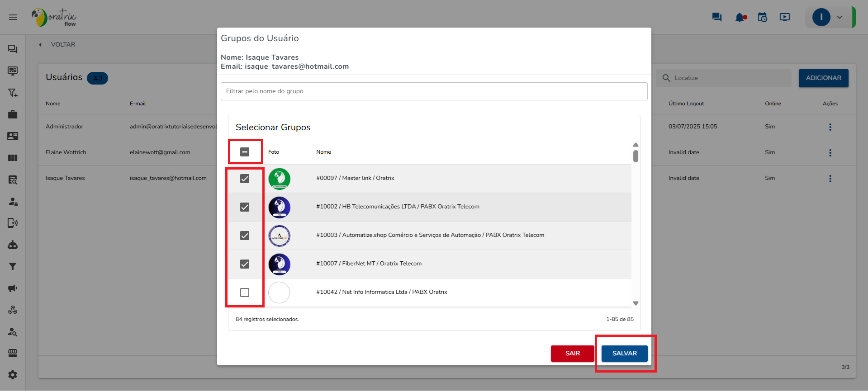Image resolution: width=868 pixels, height=392 pixels.
Task: Open the briefcase icon in sidebar
Action: point(13,114)
